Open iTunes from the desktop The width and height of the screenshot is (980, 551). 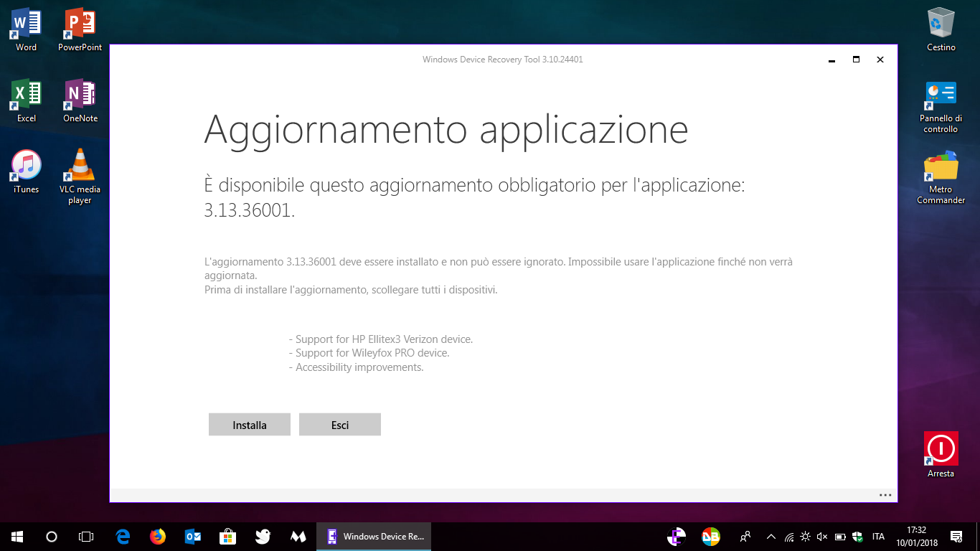pyautogui.click(x=24, y=166)
